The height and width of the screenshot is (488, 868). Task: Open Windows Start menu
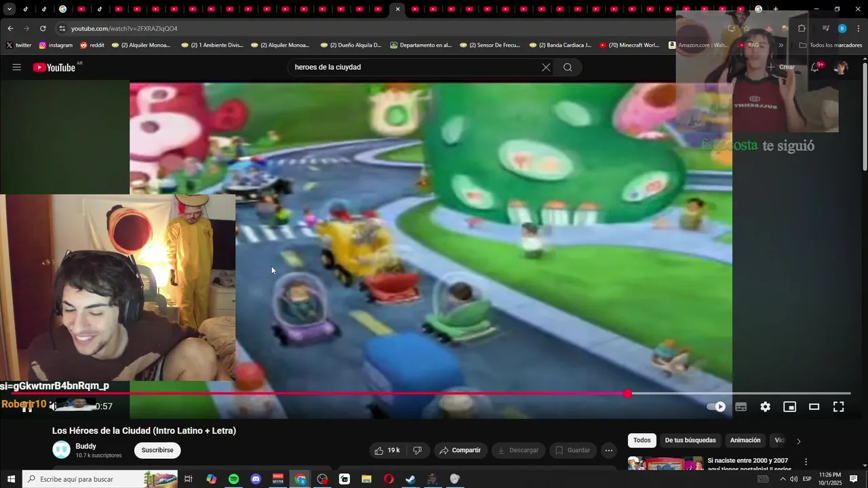click(x=10, y=479)
